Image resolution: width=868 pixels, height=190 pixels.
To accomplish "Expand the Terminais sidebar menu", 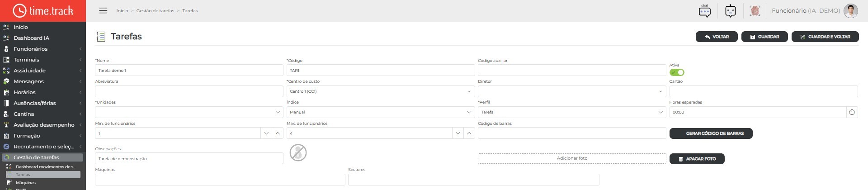I will 42,60.
